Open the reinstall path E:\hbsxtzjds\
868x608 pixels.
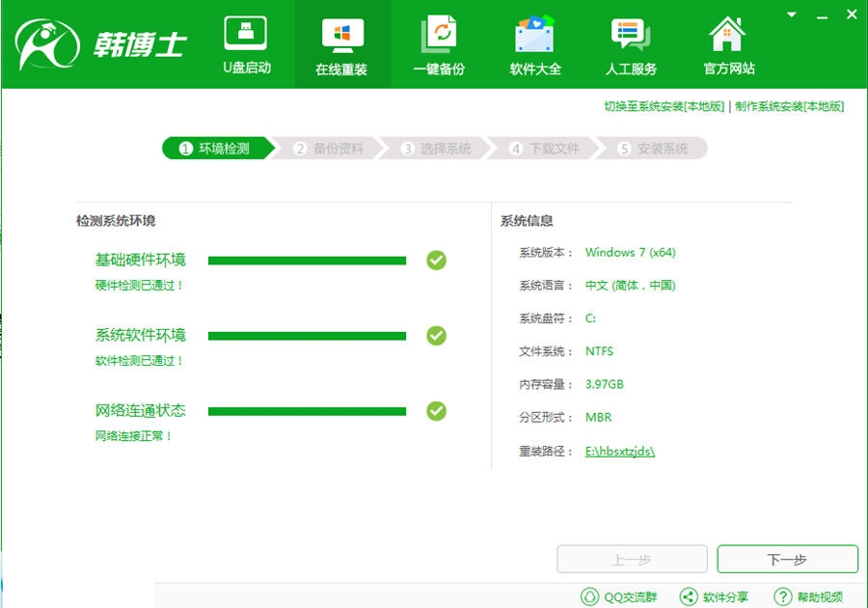coord(619,451)
